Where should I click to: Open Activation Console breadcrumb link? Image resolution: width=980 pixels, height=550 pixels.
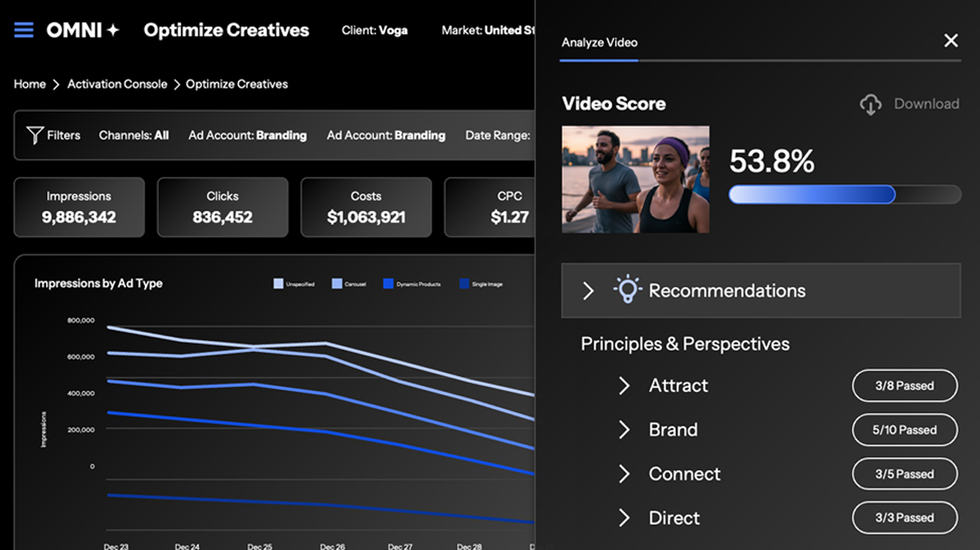click(x=117, y=84)
